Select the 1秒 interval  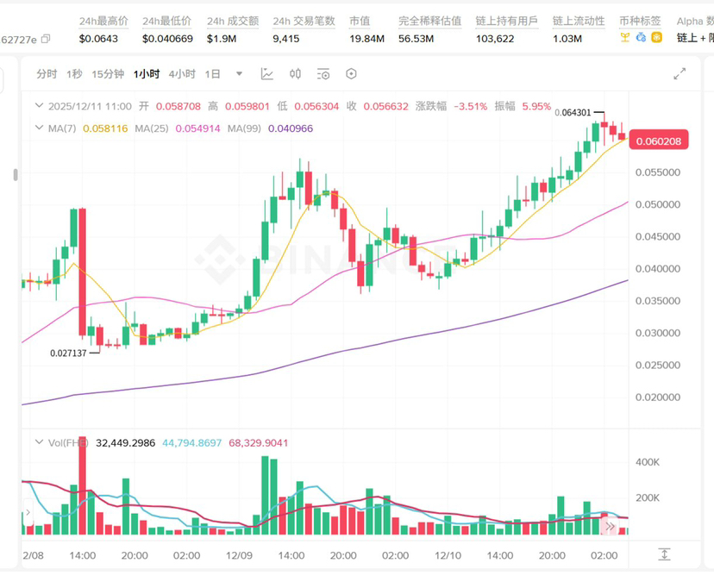point(74,74)
